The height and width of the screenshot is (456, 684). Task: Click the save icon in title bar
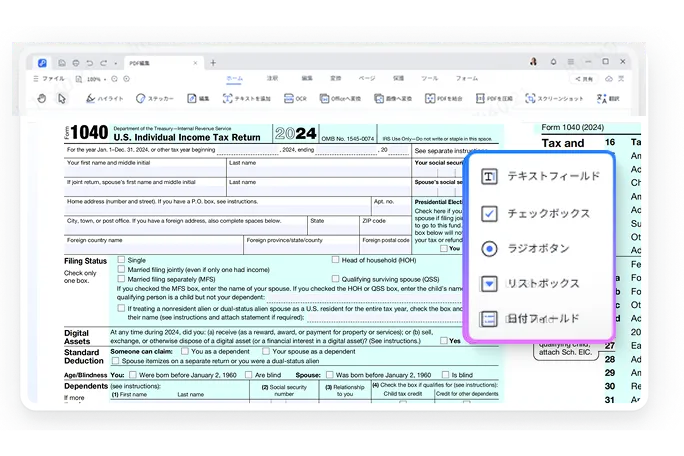tap(62, 63)
